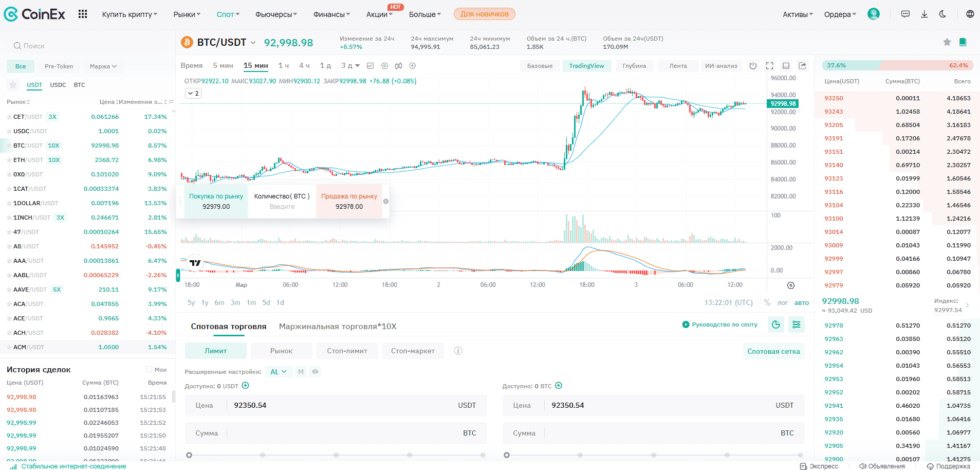
Task: Close the quick market trade widget
Action: [x=386, y=202]
